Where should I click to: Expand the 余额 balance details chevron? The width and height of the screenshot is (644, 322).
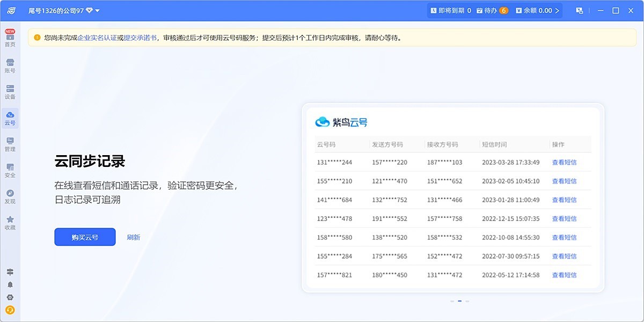click(x=557, y=10)
